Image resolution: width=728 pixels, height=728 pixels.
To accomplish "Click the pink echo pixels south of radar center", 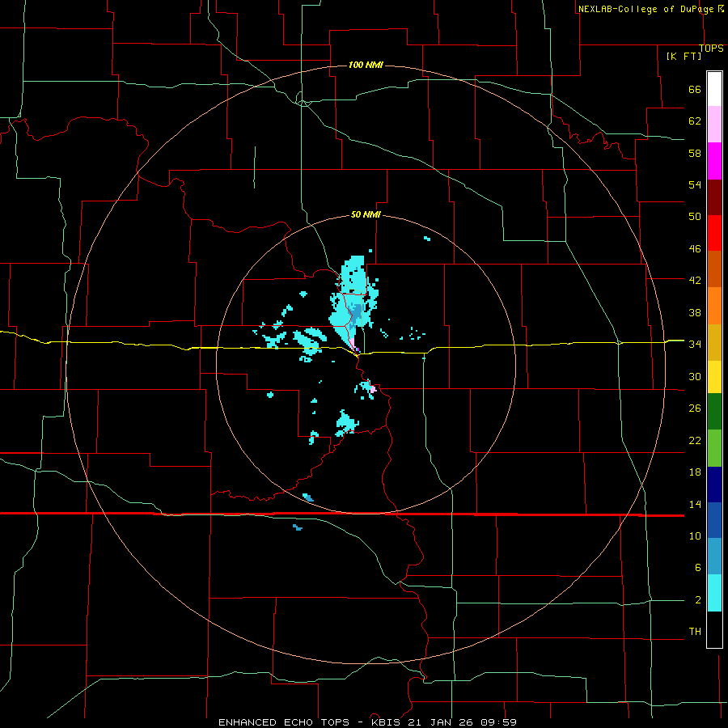I will [x=373, y=389].
